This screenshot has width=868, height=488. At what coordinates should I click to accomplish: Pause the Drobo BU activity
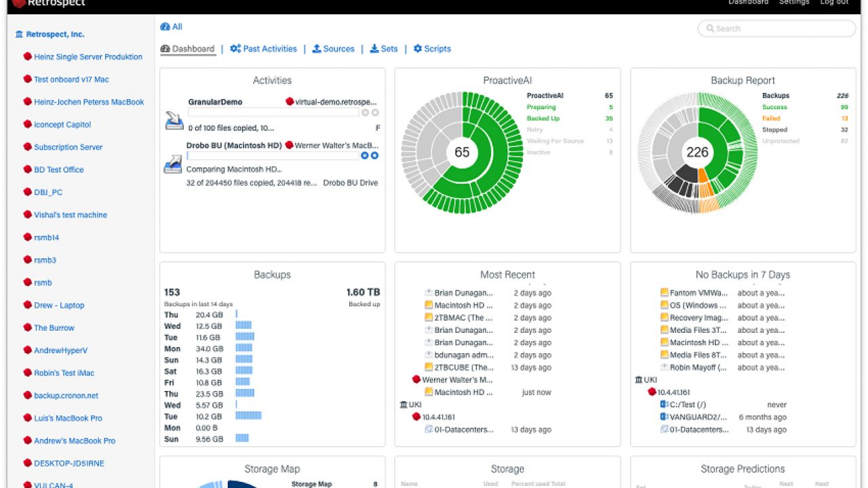(x=365, y=156)
